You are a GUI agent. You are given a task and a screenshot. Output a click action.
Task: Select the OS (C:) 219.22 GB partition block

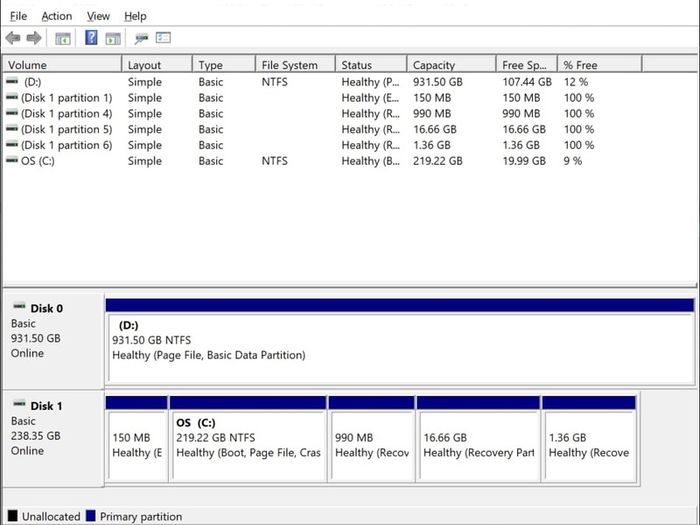tap(248, 439)
